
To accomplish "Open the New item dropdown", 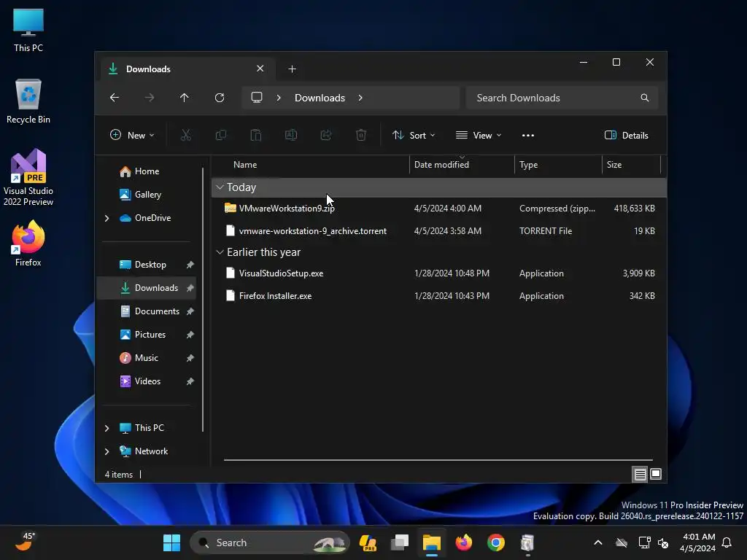I will point(132,135).
